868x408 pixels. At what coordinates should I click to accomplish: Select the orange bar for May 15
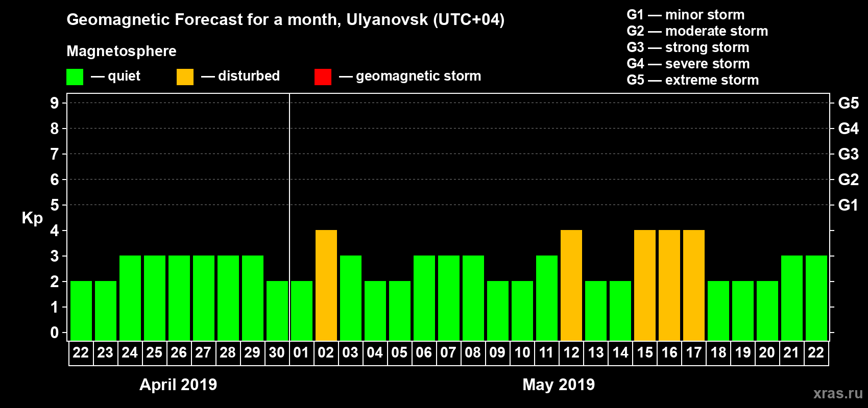(645, 286)
